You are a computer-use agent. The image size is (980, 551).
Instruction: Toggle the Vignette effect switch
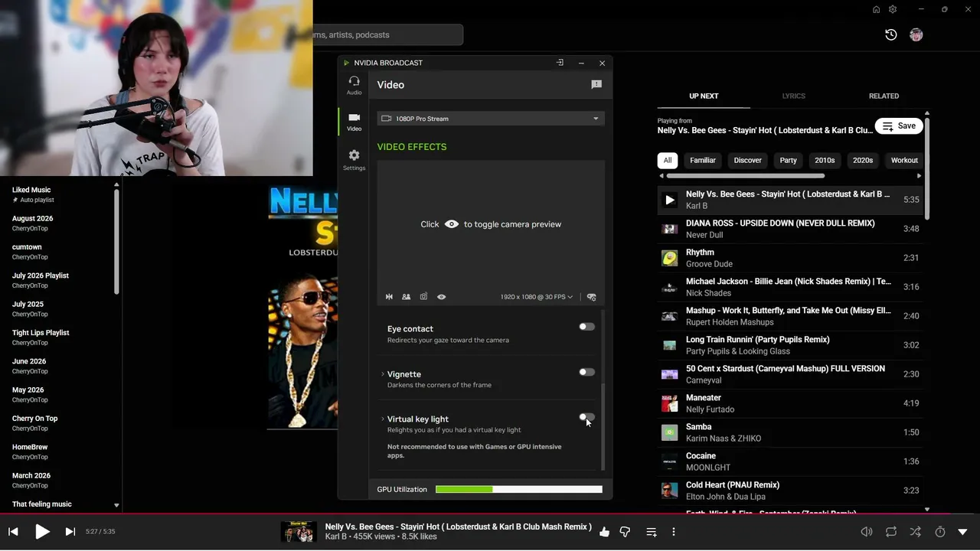[586, 372]
